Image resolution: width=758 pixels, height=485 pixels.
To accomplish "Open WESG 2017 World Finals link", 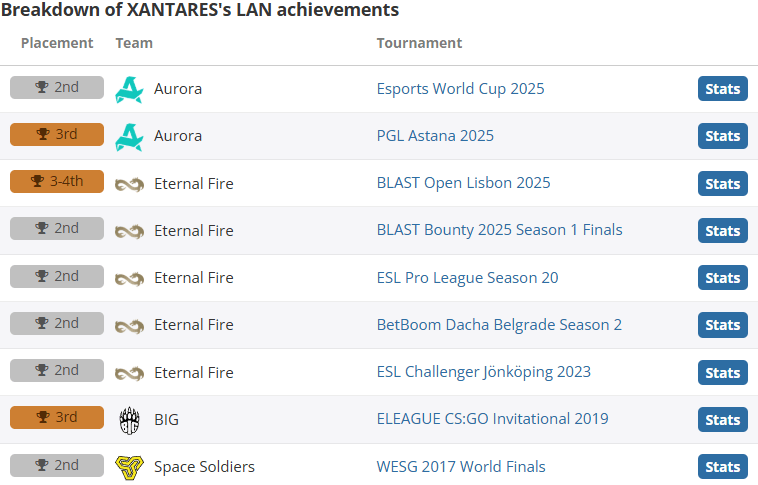I will point(461,467).
